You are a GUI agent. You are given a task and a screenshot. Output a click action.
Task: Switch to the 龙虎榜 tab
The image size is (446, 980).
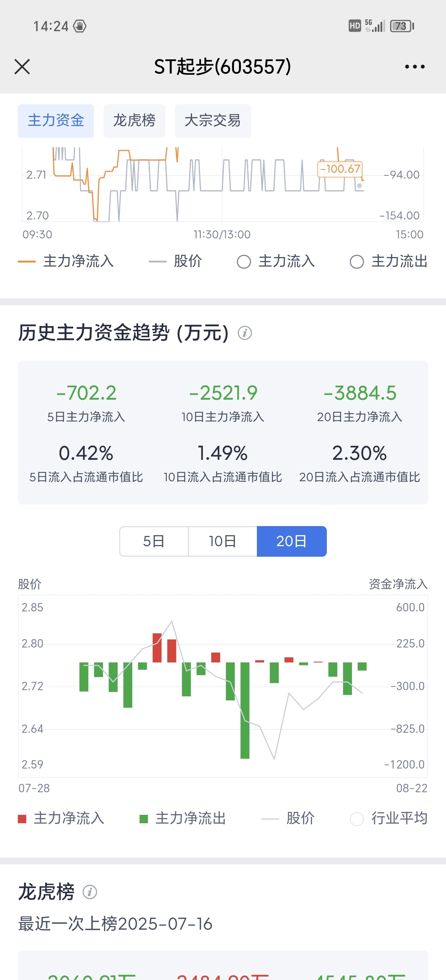(134, 121)
